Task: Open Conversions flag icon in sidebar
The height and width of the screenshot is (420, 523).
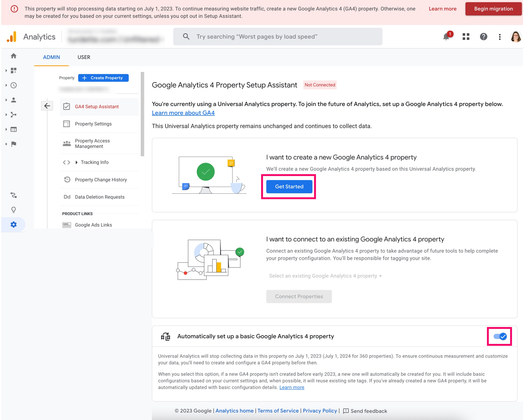Action: (x=13, y=144)
